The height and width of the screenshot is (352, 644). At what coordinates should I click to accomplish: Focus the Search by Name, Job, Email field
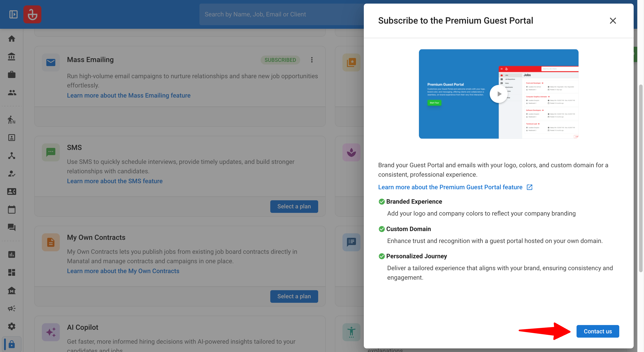(281, 14)
